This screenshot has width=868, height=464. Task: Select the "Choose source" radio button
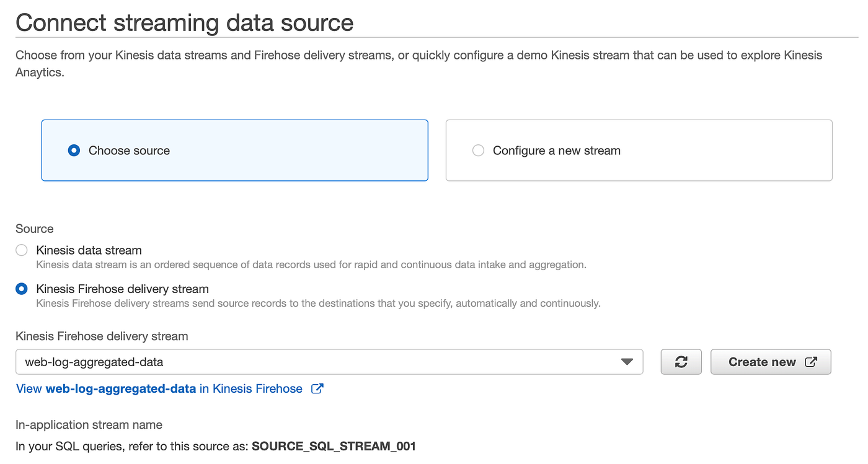pyautogui.click(x=74, y=151)
